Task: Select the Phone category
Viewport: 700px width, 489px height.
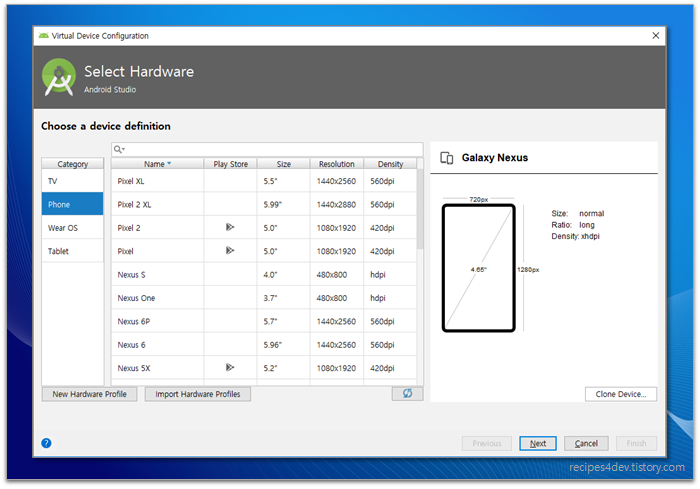Action: click(x=72, y=204)
